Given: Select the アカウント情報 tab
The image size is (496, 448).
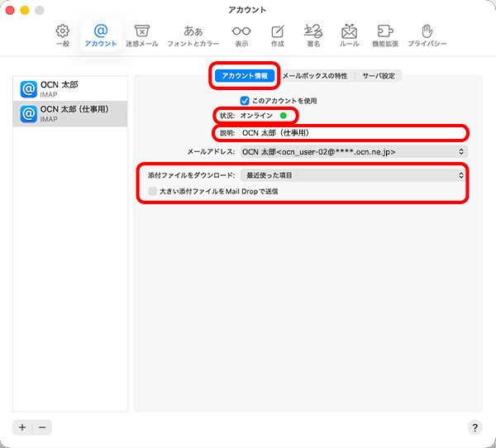Looking at the screenshot, I should point(245,76).
